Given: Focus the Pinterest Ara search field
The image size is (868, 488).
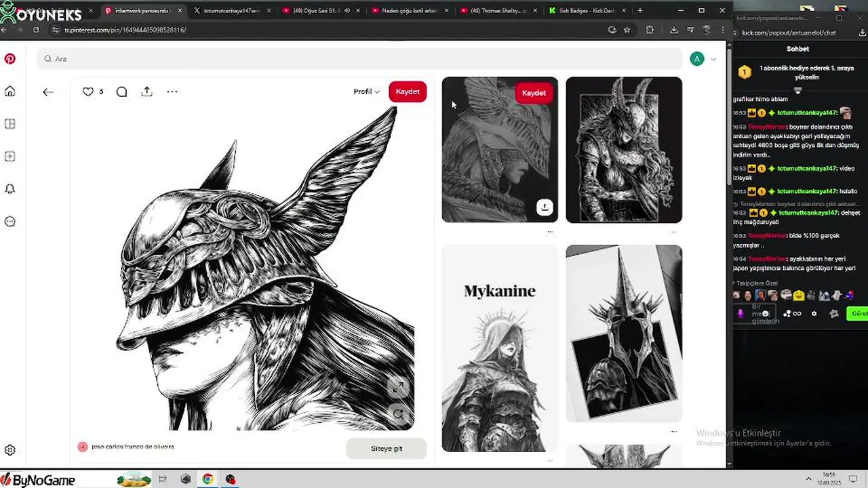Looking at the screenshot, I should [359, 59].
